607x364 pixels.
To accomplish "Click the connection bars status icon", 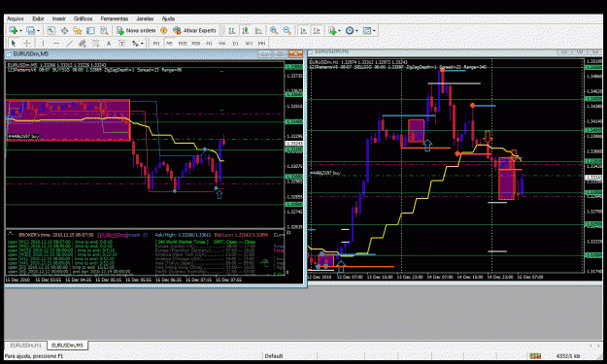I will click(535, 356).
